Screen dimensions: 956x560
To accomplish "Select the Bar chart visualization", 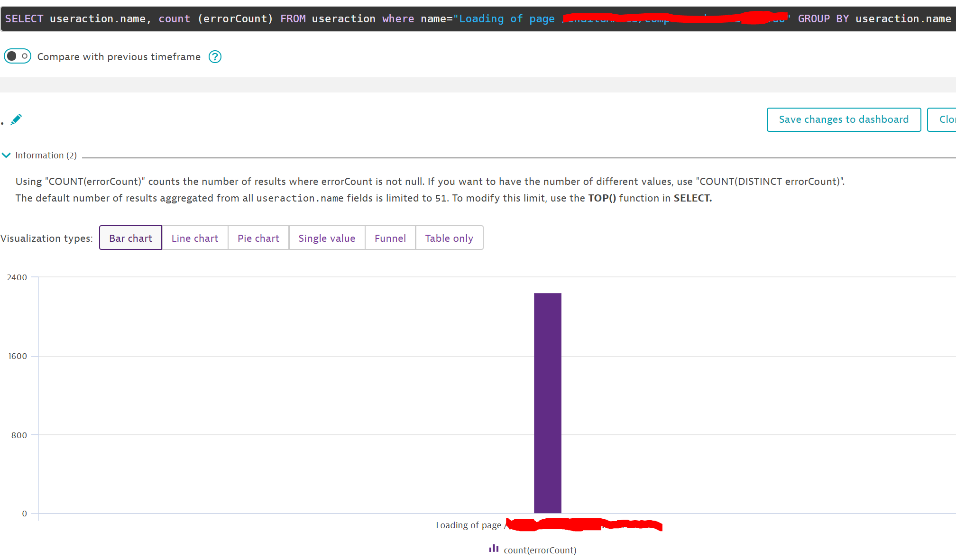I will tap(130, 238).
